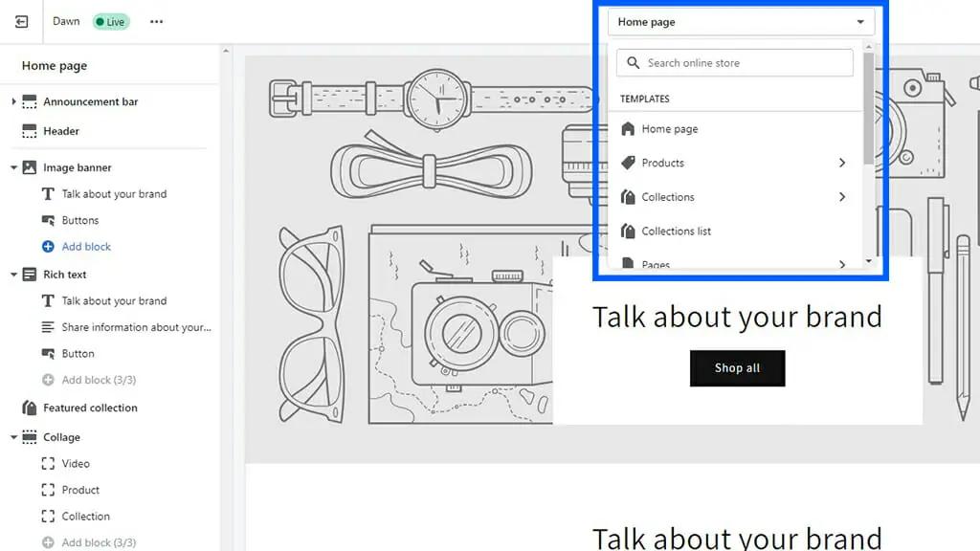The width and height of the screenshot is (980, 551).
Task: Collapse the Collage section
Action: pyautogui.click(x=13, y=437)
